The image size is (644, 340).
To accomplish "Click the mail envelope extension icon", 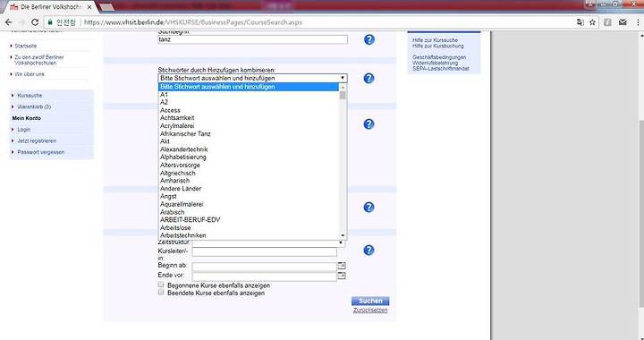I will (x=623, y=22).
